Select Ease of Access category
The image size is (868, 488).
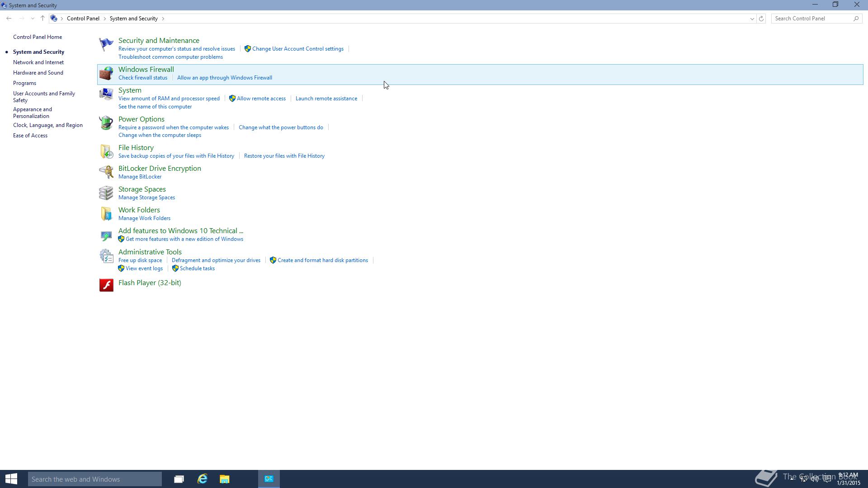pyautogui.click(x=30, y=136)
